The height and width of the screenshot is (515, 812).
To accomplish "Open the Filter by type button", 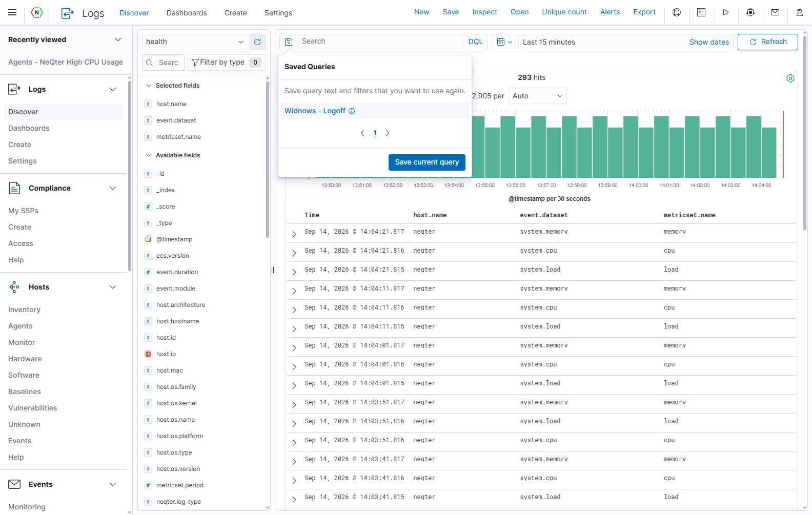I will click(x=226, y=63).
